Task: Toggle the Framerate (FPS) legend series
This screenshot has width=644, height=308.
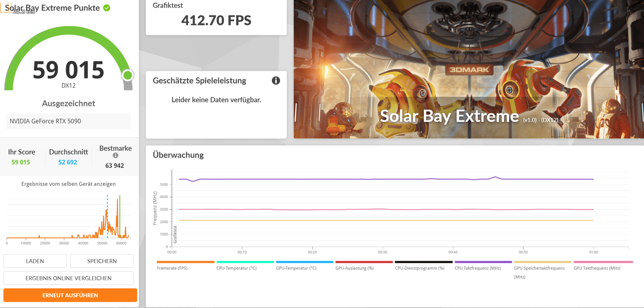Action: 172,268
